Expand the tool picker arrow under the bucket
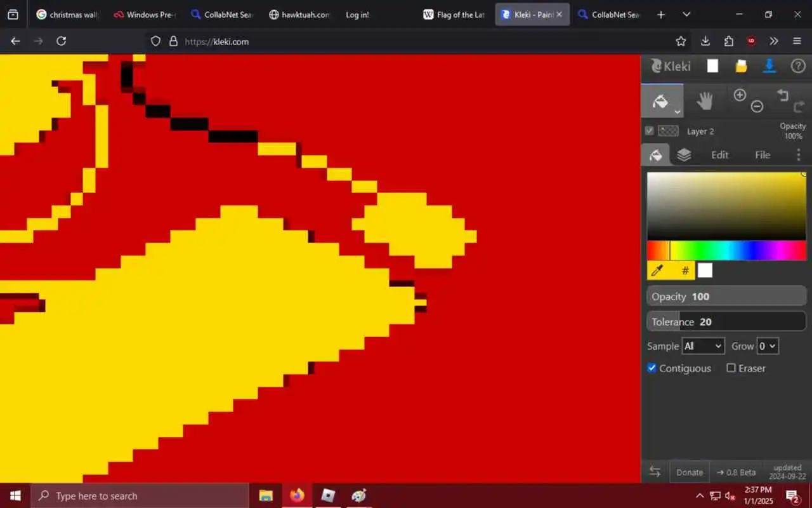Image resolution: width=812 pixels, height=508 pixels. click(x=678, y=112)
